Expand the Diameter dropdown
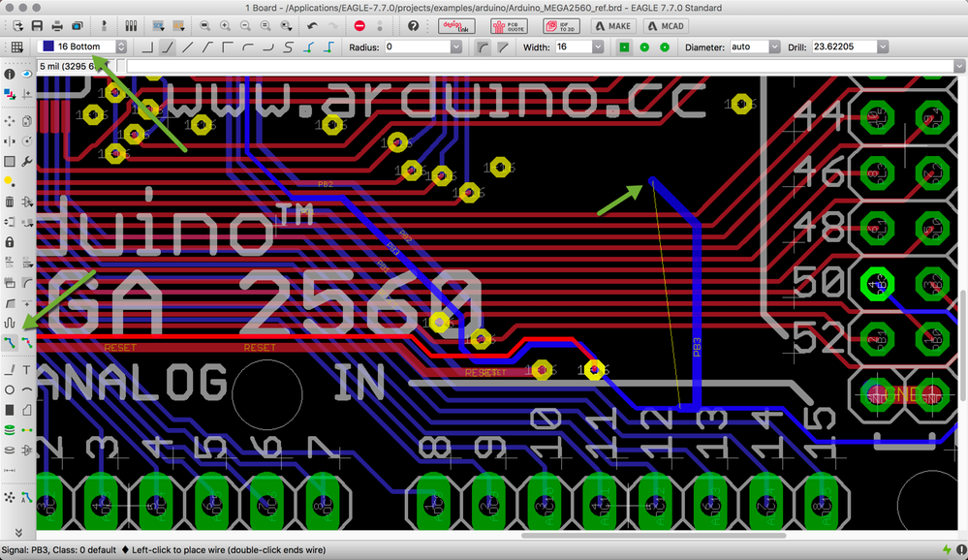This screenshot has width=968, height=560. (x=774, y=47)
